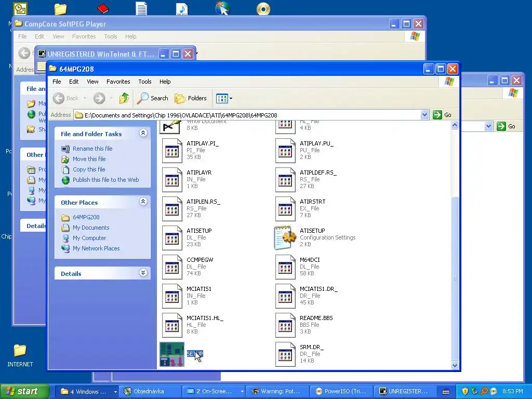Select the MCIATIS1.HL_ file icon

(x=172, y=325)
